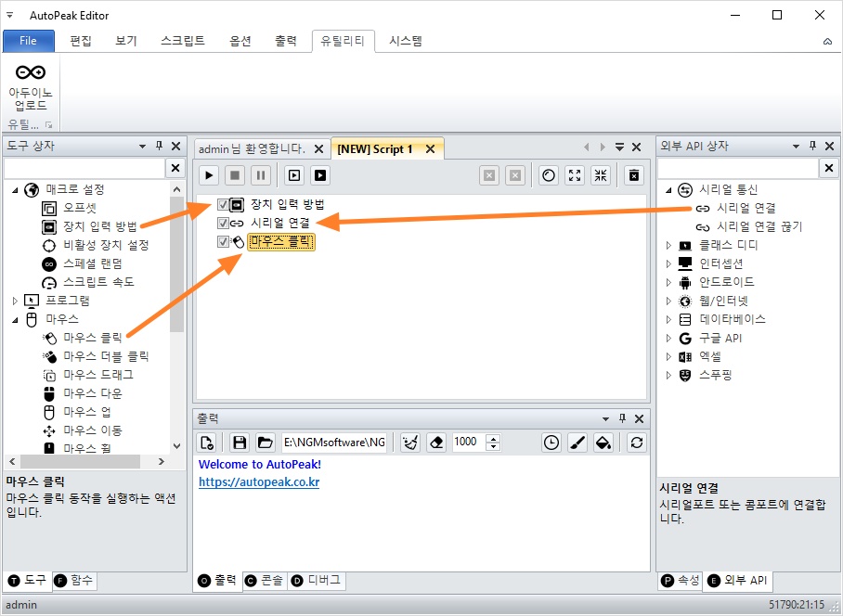
Task: Select 스페셜 랜덤 tool item
Action: coord(93,263)
